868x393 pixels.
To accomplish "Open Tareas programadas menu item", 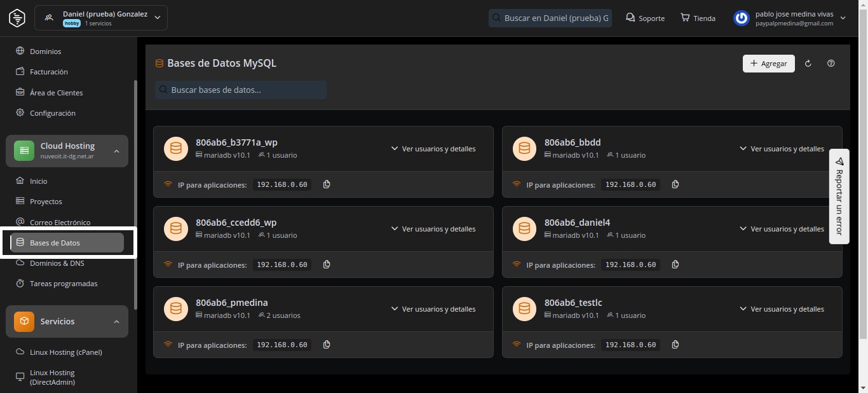I will pos(64,284).
